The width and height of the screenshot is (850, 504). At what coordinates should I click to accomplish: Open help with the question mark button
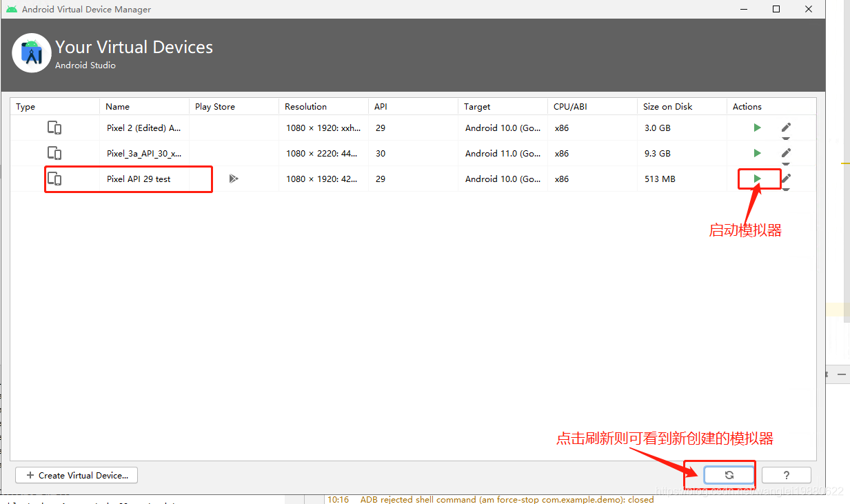787,475
